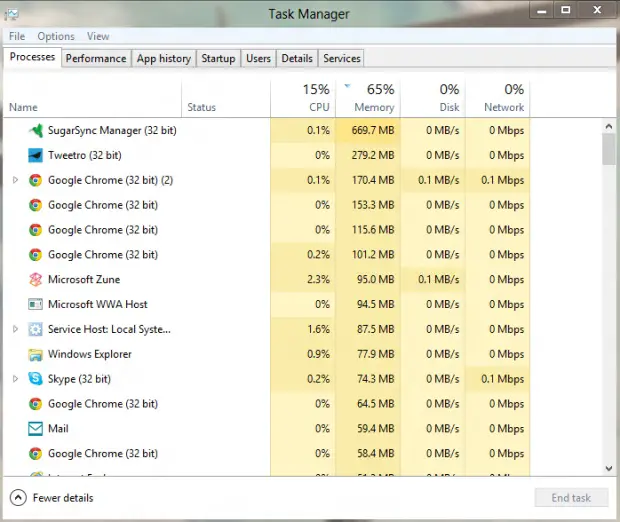
Task: Click the scrollbar down arrow
Action: (x=609, y=469)
